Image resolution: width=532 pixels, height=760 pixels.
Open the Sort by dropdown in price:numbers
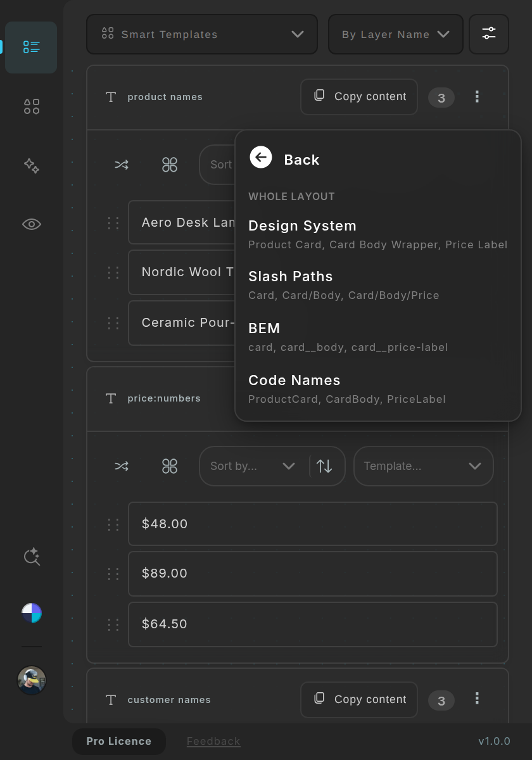pyautogui.click(x=253, y=466)
